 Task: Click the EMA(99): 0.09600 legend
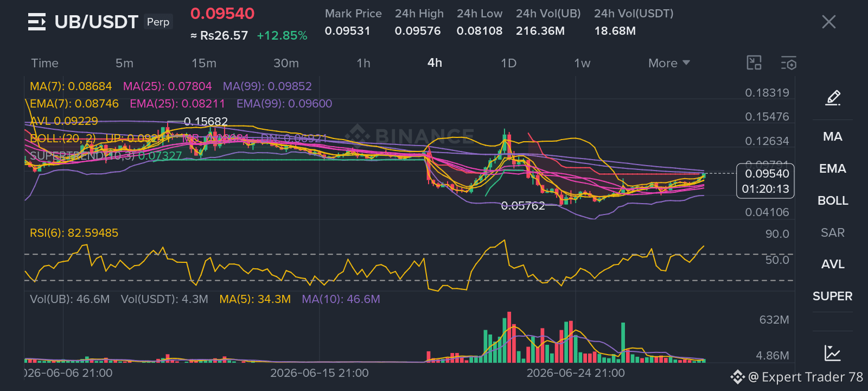284,104
